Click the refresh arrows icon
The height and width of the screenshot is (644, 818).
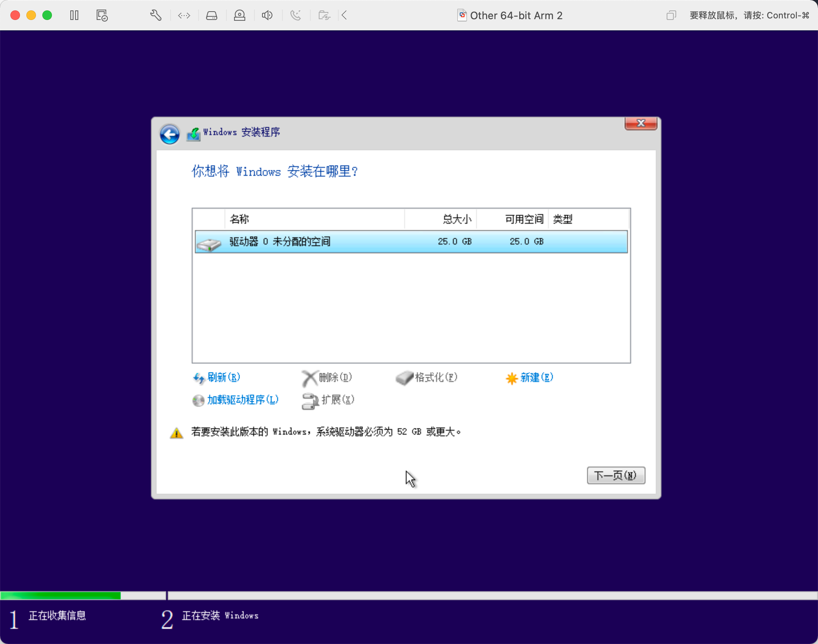(x=199, y=378)
